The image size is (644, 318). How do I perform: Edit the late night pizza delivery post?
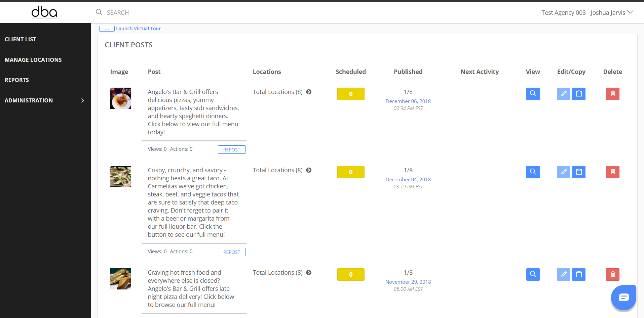pos(563,274)
